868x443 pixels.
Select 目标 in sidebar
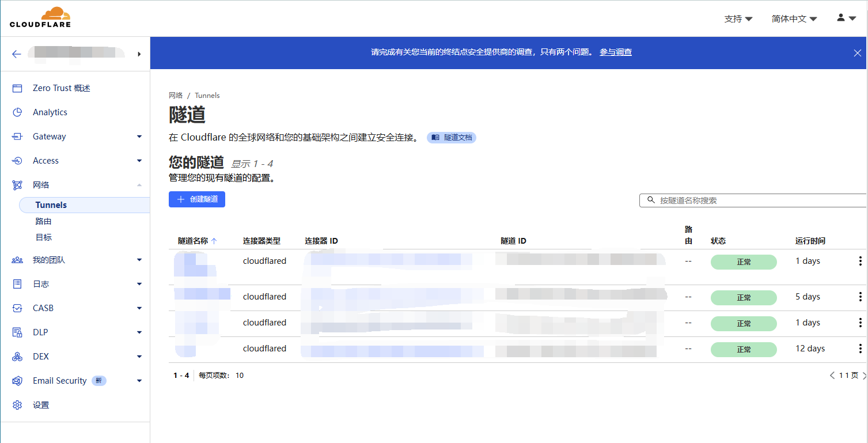tap(44, 237)
